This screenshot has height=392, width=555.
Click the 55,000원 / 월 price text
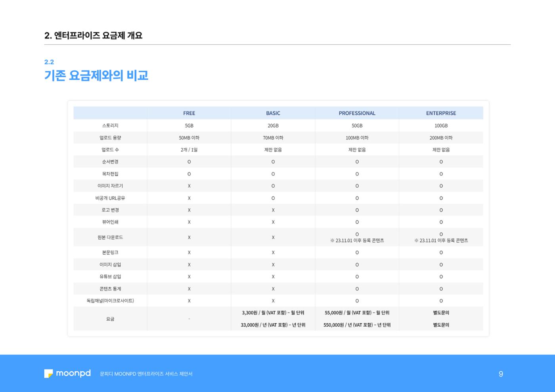click(357, 313)
